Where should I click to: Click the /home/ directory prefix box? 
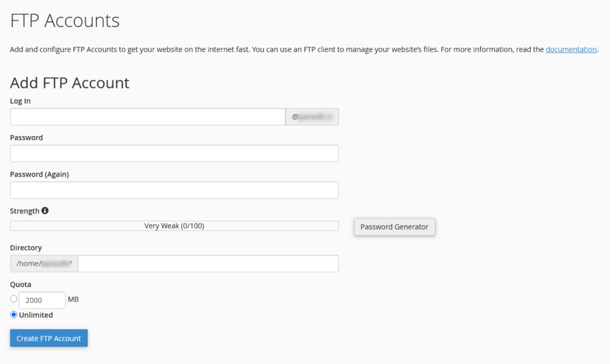(44, 263)
